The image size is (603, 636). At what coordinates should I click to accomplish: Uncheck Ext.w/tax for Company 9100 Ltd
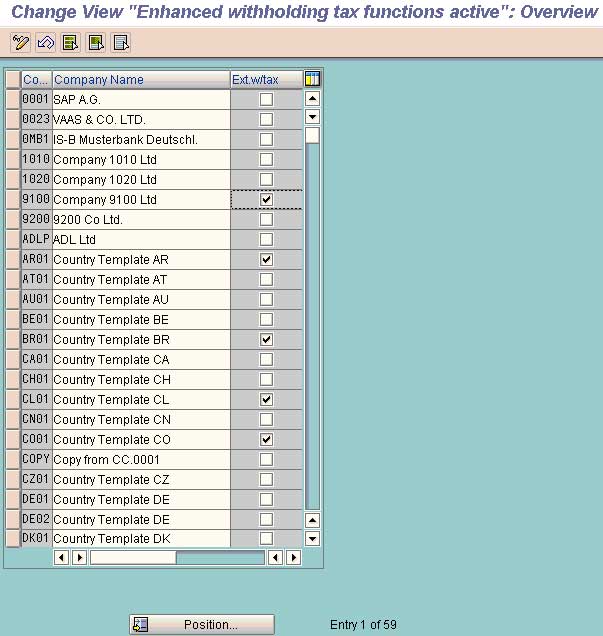tap(266, 200)
